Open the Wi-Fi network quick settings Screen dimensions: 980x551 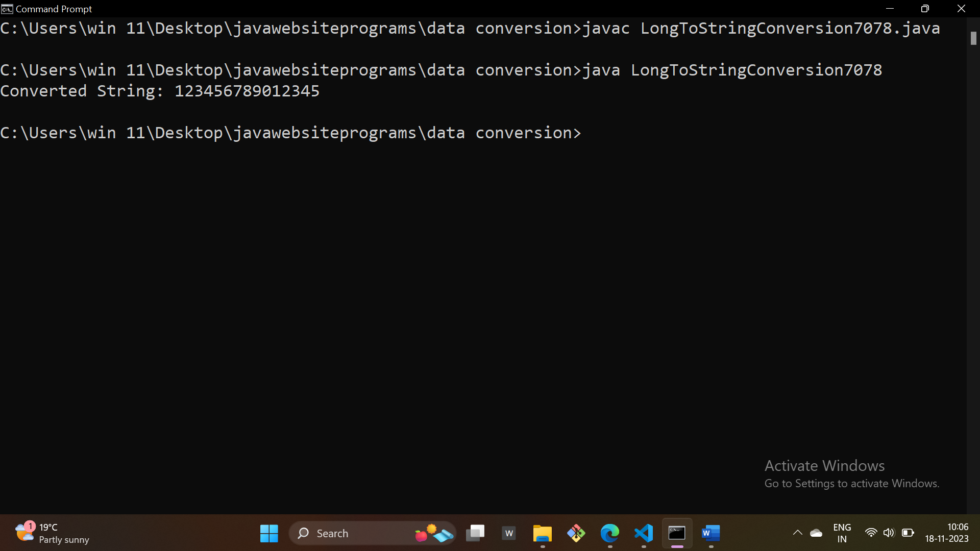(x=871, y=533)
